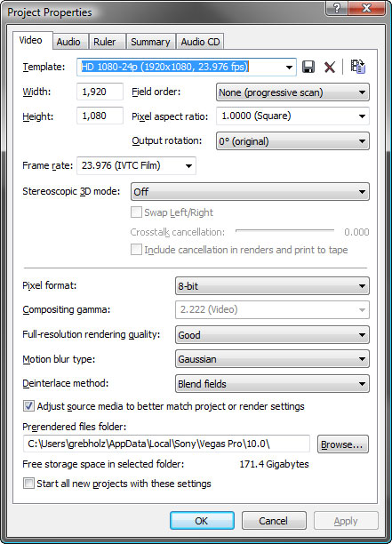Save the template with the floppy disk icon
This screenshot has height=544, width=392.
tap(308, 67)
